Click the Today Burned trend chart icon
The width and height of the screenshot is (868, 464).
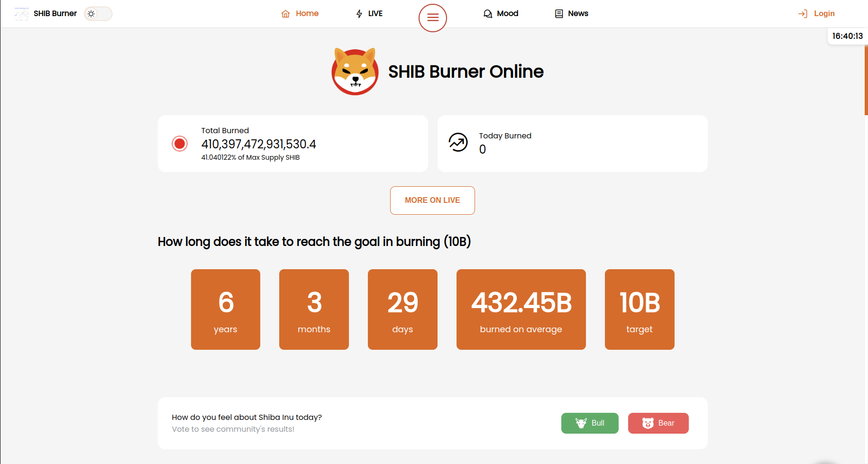pyautogui.click(x=458, y=143)
